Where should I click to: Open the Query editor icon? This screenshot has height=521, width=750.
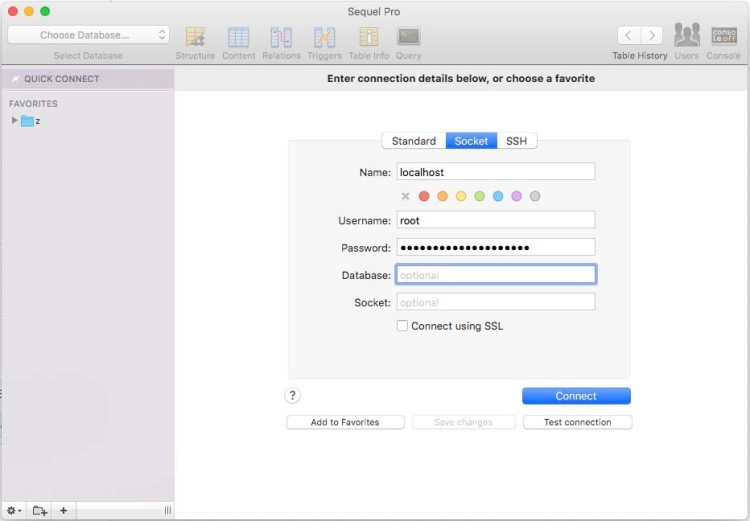pos(408,37)
